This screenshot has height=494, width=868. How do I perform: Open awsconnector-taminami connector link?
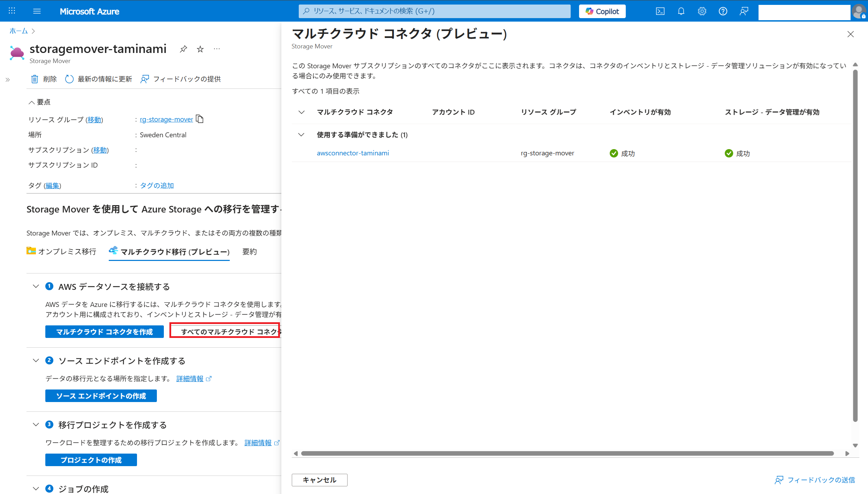click(x=353, y=153)
